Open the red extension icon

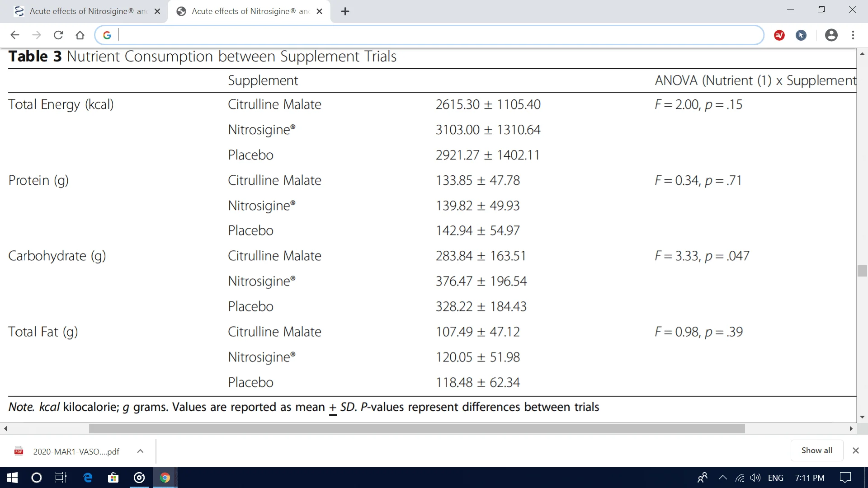tap(779, 35)
